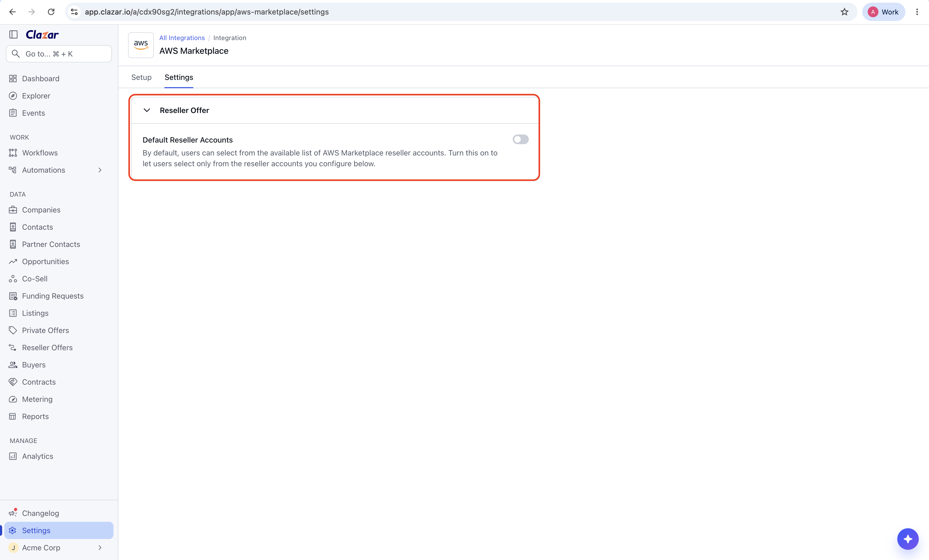Enable the Default Reseller Accounts toggle

point(520,140)
